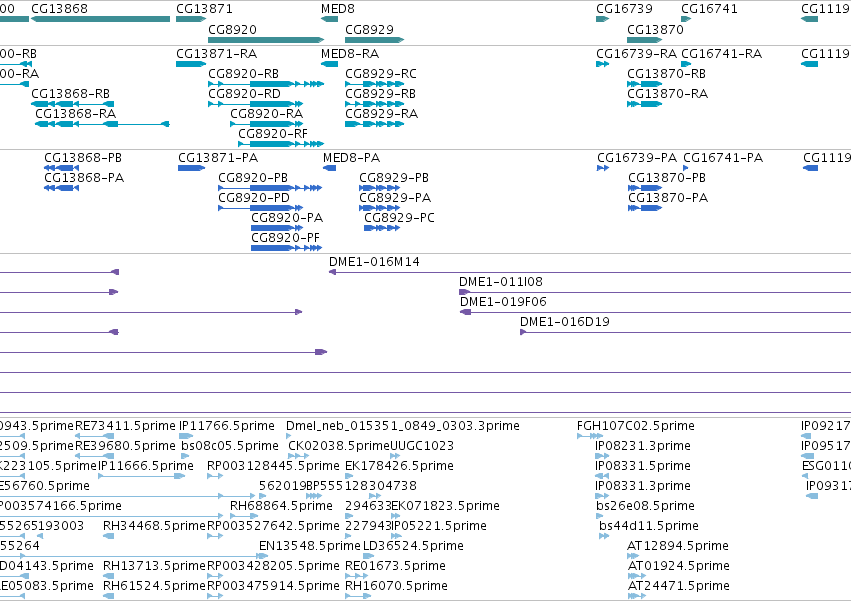This screenshot has height=601, width=851.
Task: Click the CG13868-PB protein label
Action: click(x=83, y=158)
